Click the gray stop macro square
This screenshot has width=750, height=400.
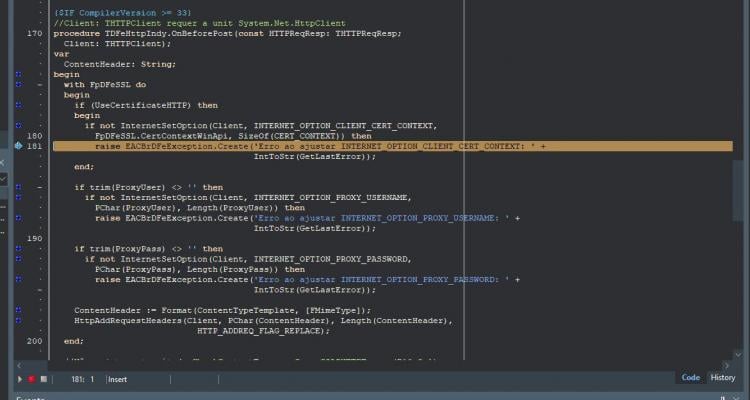pos(44,379)
